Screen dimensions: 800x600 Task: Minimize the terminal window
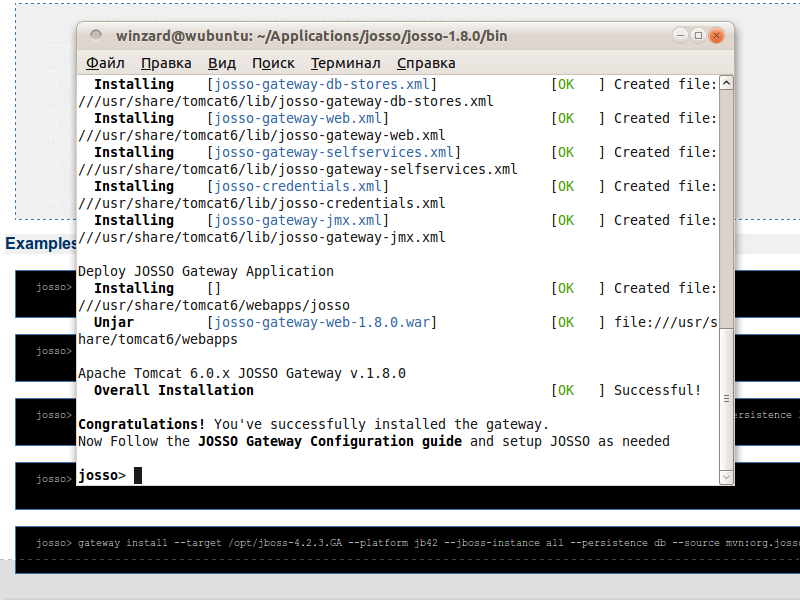click(680, 36)
